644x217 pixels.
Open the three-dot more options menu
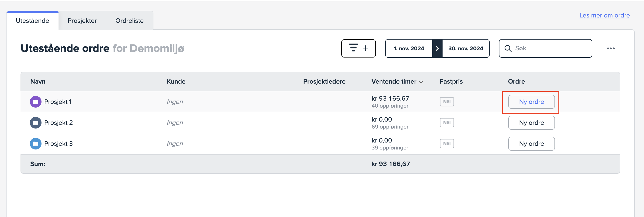[610, 48]
